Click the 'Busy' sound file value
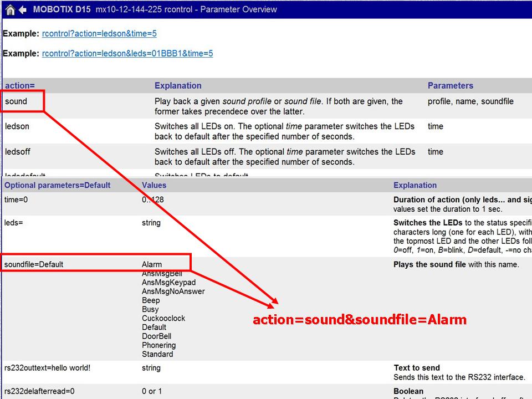The image size is (532, 399). point(150,309)
